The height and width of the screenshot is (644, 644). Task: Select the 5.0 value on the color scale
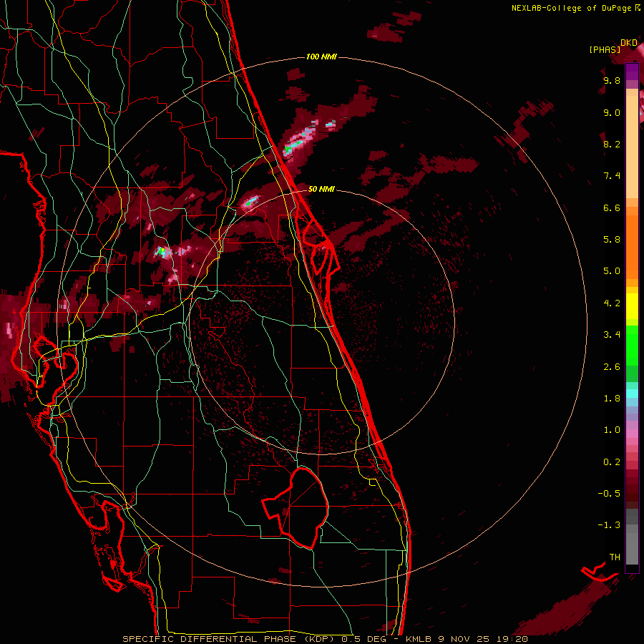612,271
